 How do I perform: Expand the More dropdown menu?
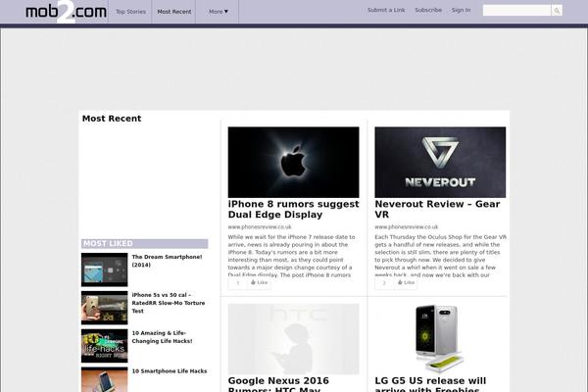coord(218,12)
